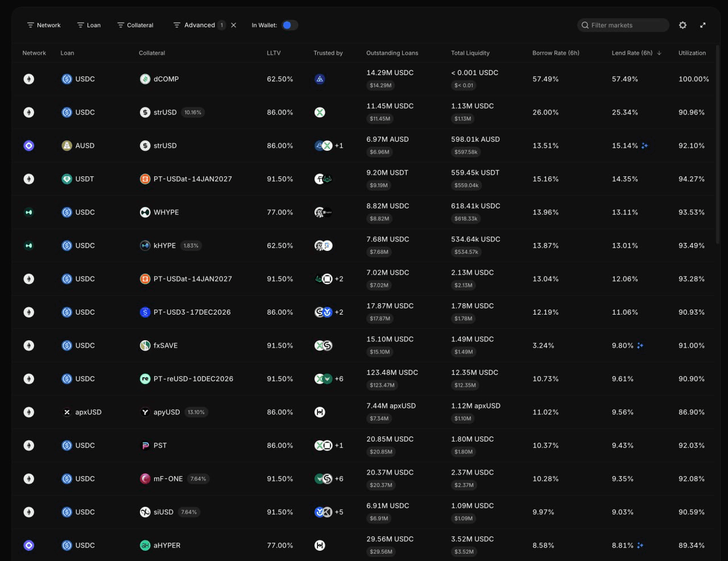This screenshot has width=728, height=561.
Task: Click the WHYPE collateral token icon
Action: [145, 212]
